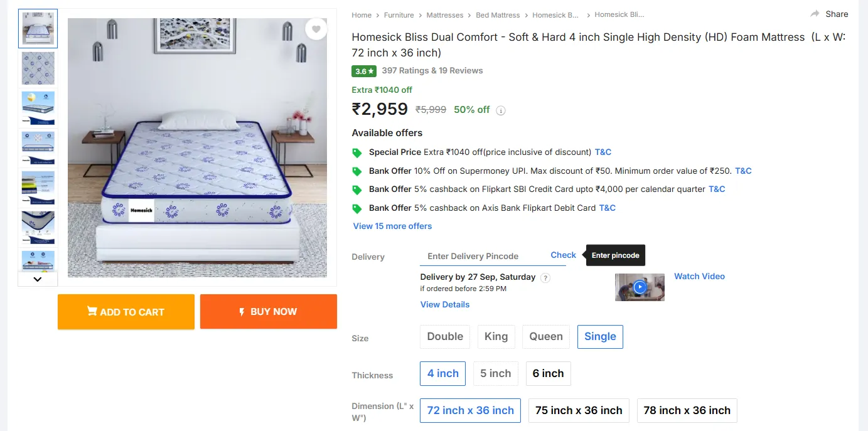
Task: Open Bed Mattress breadcrumb category
Action: [x=498, y=15]
